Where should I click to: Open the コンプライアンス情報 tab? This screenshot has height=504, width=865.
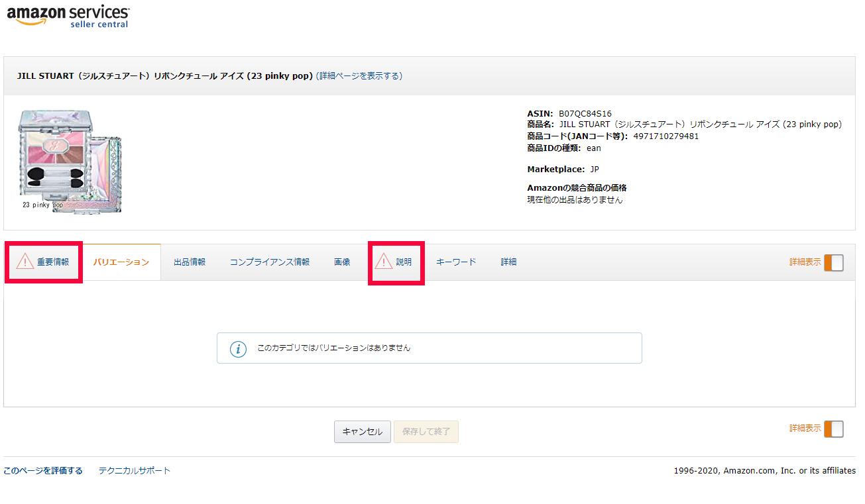(x=270, y=262)
